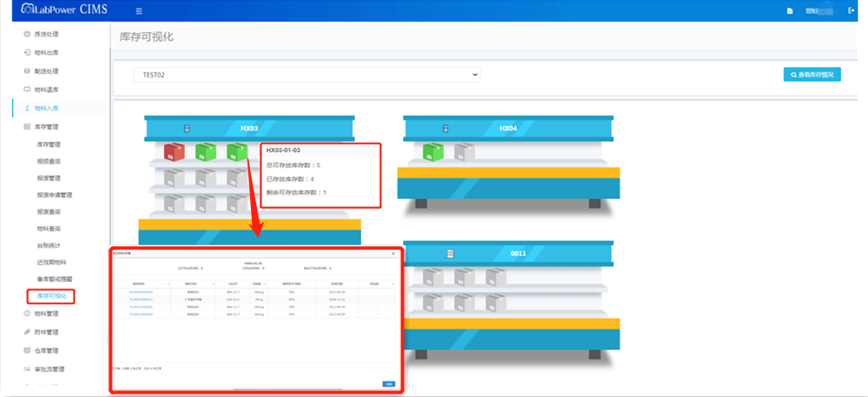Expand 物料管理 in the sidebar
This screenshot has width=868, height=397.
tap(46, 314)
